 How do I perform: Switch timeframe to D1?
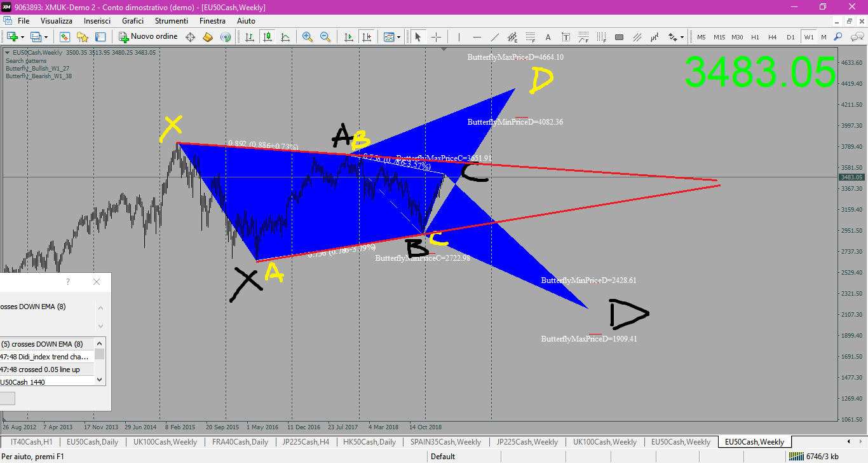(790, 37)
